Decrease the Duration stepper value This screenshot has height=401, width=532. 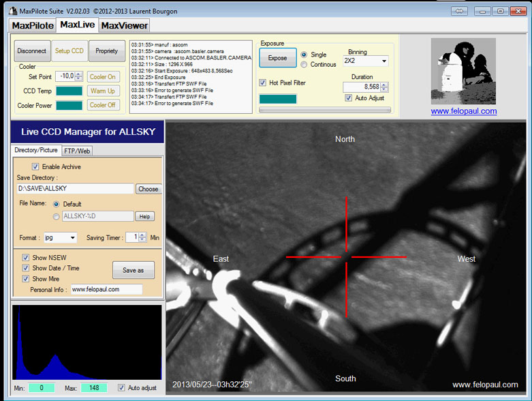click(x=384, y=89)
